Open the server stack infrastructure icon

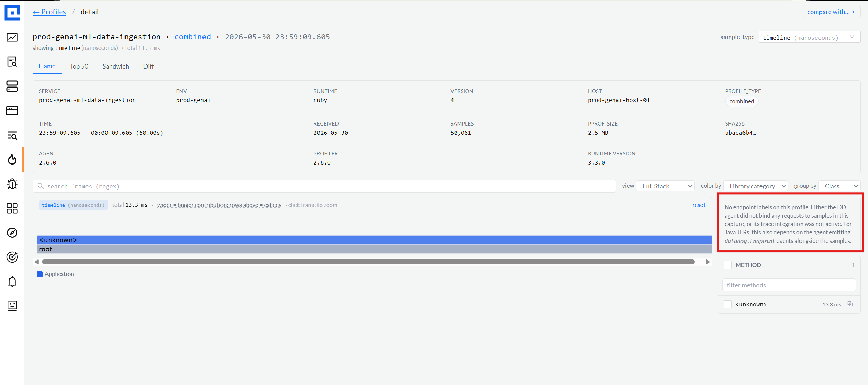pyautogui.click(x=12, y=86)
